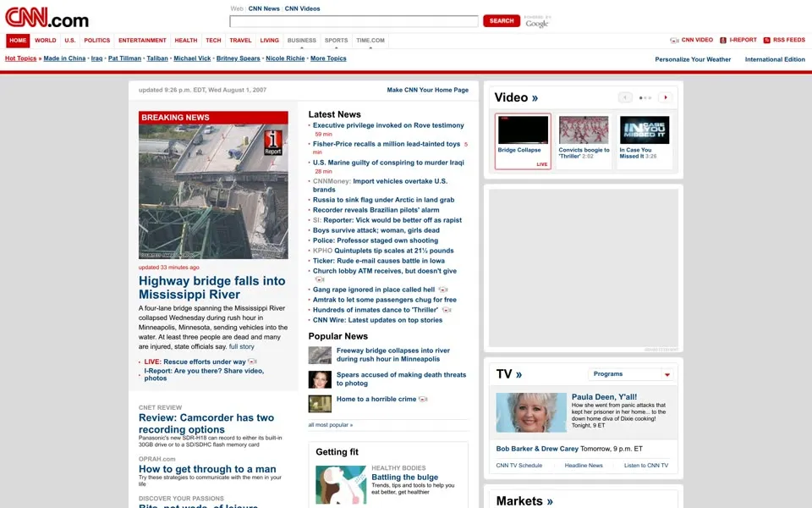The height and width of the screenshot is (508, 812).
Task: Click the RSS Feeds icon
Action: click(x=766, y=41)
